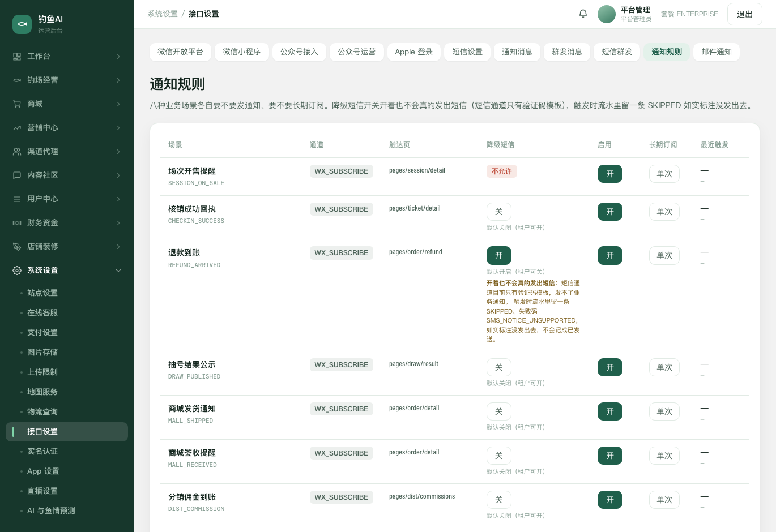Image resolution: width=776 pixels, height=532 pixels.
Task: Toggle 降级短信 switch for 商城发货通知
Action: 499,411
